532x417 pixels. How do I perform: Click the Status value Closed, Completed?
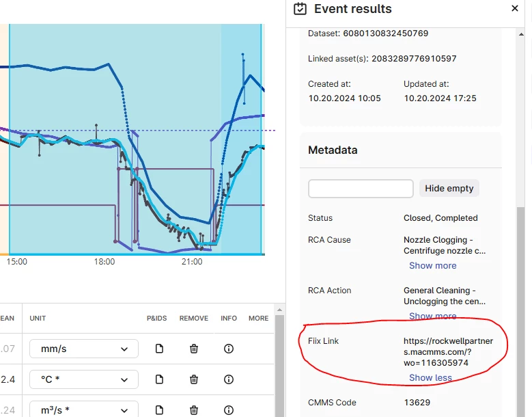point(440,218)
